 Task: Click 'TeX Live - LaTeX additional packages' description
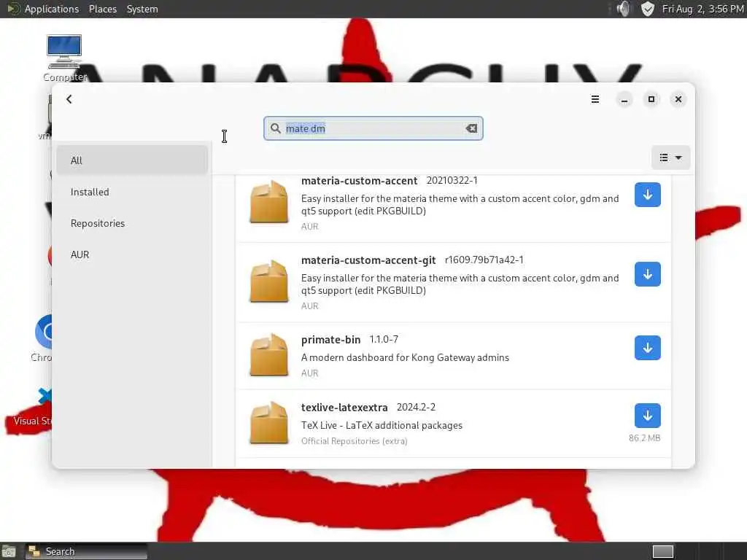tap(382, 425)
